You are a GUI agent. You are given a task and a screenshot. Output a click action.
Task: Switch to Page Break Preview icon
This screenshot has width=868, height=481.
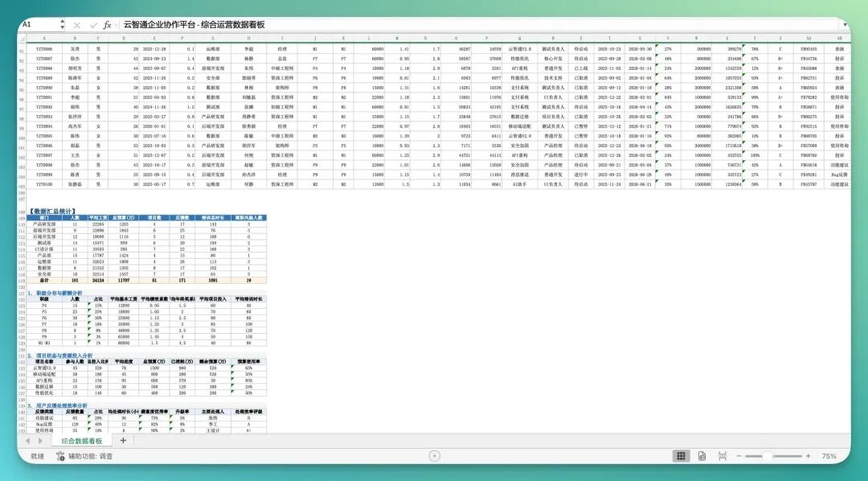[723, 456]
